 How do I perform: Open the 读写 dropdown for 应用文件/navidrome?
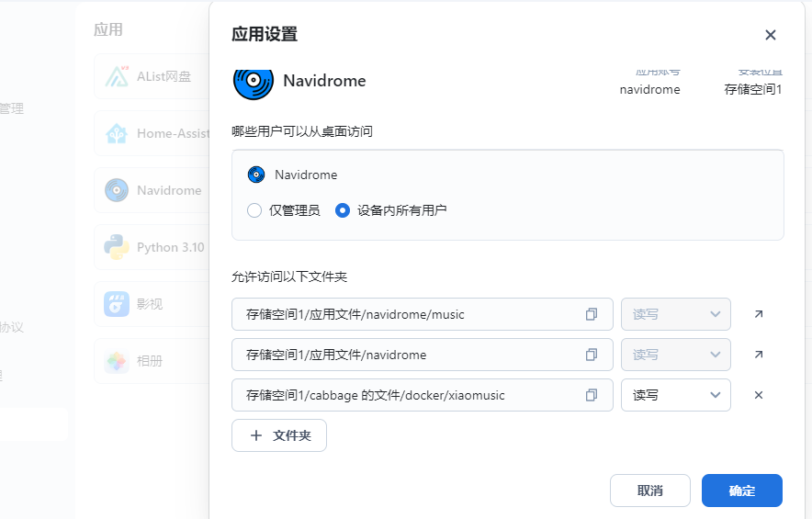click(676, 355)
